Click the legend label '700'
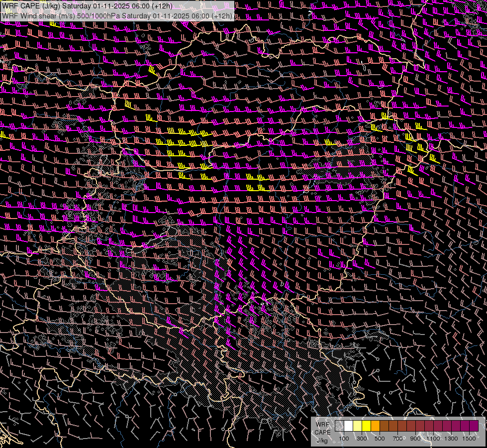 (397, 439)
